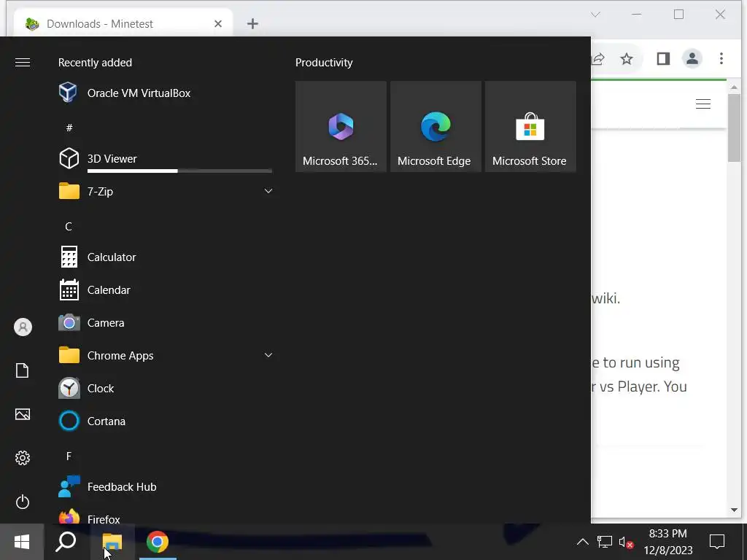
Task: Switch to Chrome from the taskbar
Action: [158, 542]
